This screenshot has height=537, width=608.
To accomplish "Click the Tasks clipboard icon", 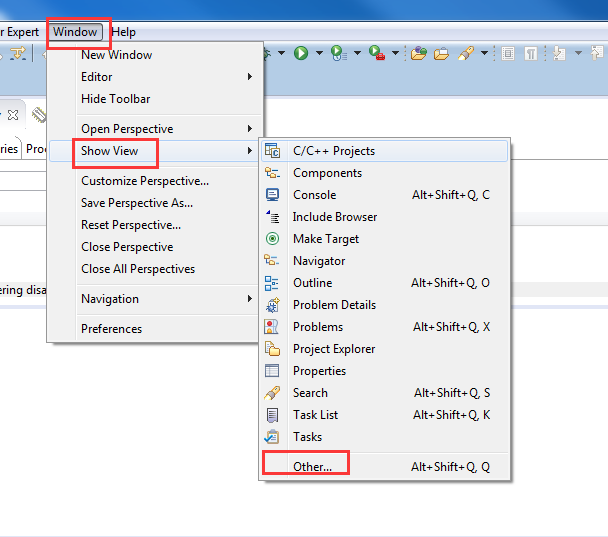I will click(272, 437).
